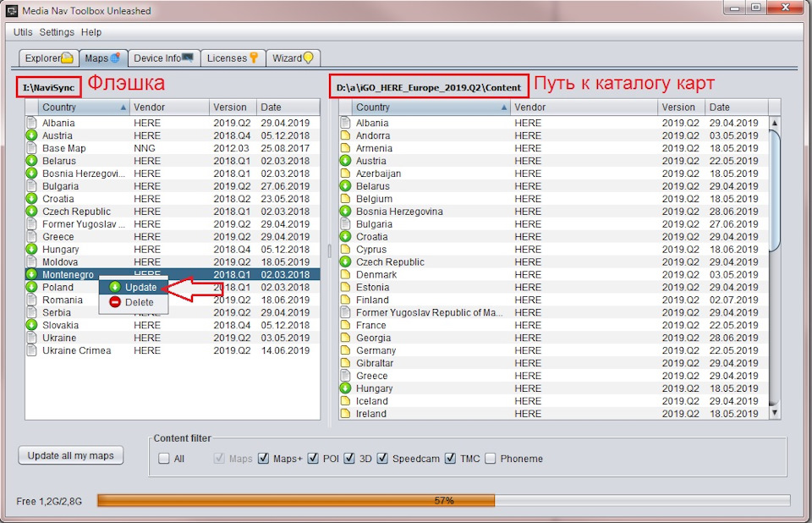
Task: Click the disabled Maps checkbox
Action: tap(220, 458)
